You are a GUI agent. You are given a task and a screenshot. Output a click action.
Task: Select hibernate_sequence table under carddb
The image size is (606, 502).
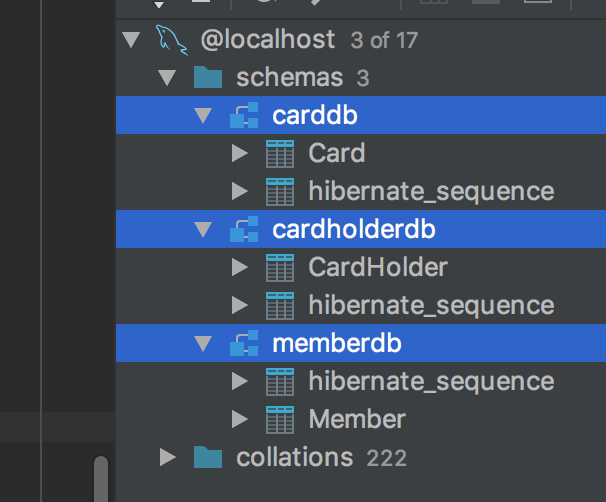(x=431, y=192)
